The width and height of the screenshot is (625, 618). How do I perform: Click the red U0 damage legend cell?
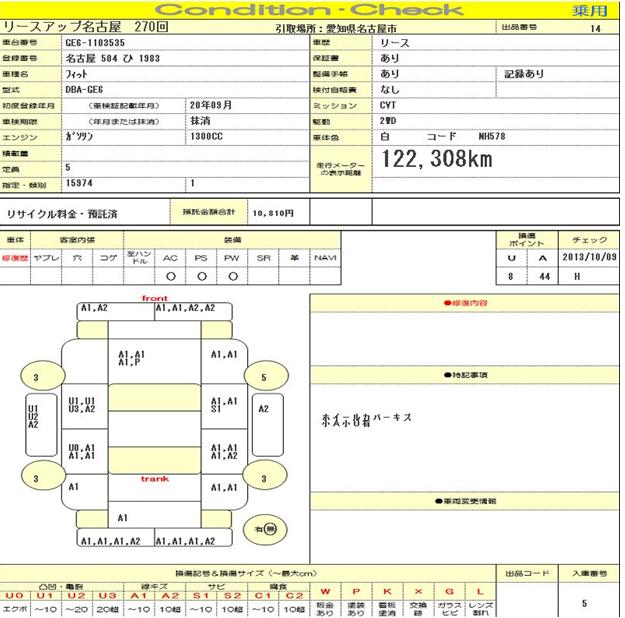coord(14,595)
